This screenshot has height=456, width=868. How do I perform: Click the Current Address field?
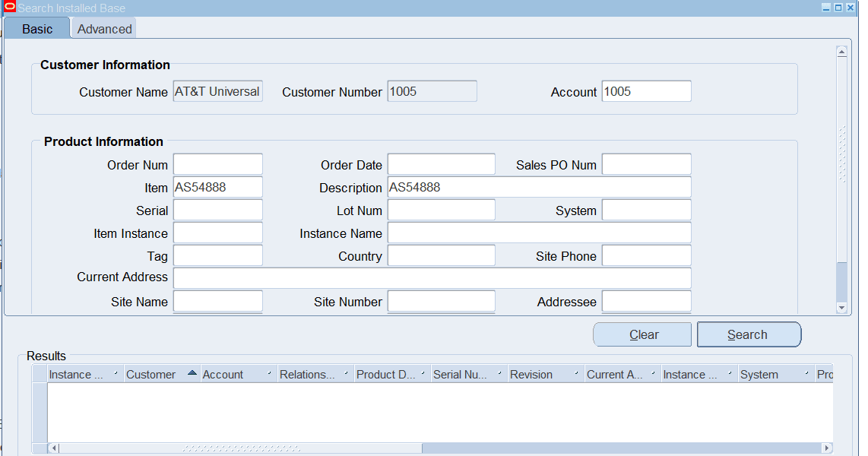[x=432, y=278]
